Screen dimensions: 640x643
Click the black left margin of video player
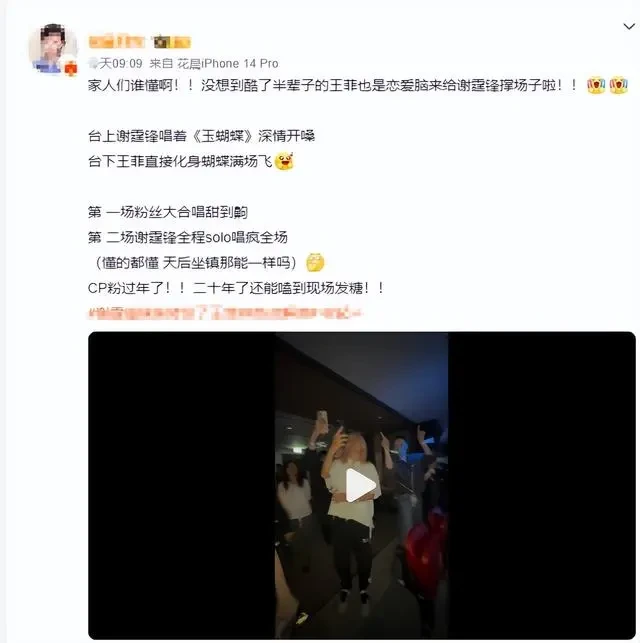pos(181,486)
